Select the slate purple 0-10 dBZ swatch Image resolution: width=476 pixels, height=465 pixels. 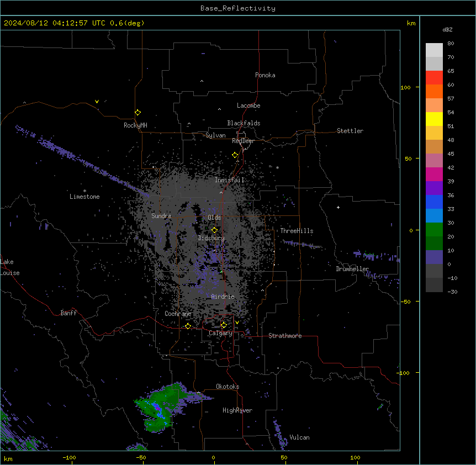tap(434, 257)
